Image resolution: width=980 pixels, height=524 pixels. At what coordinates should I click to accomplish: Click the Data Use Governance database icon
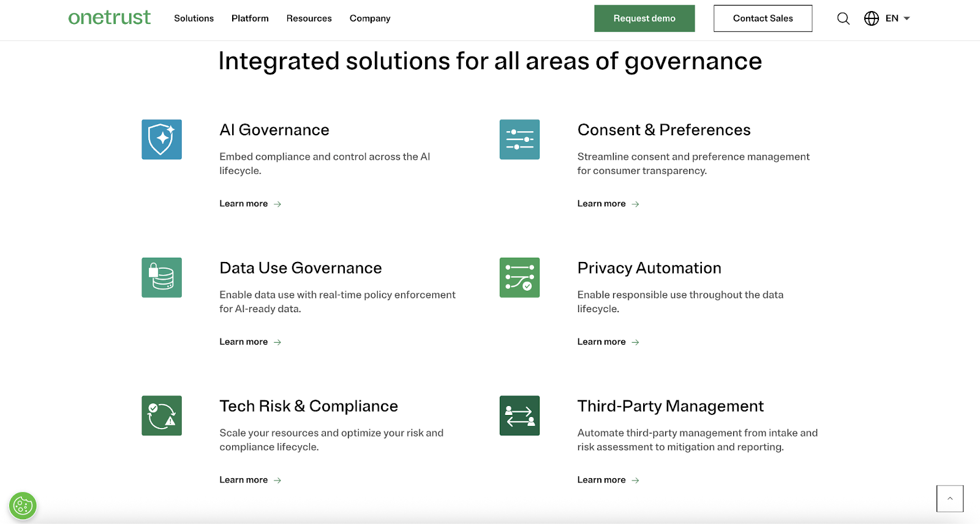(162, 277)
